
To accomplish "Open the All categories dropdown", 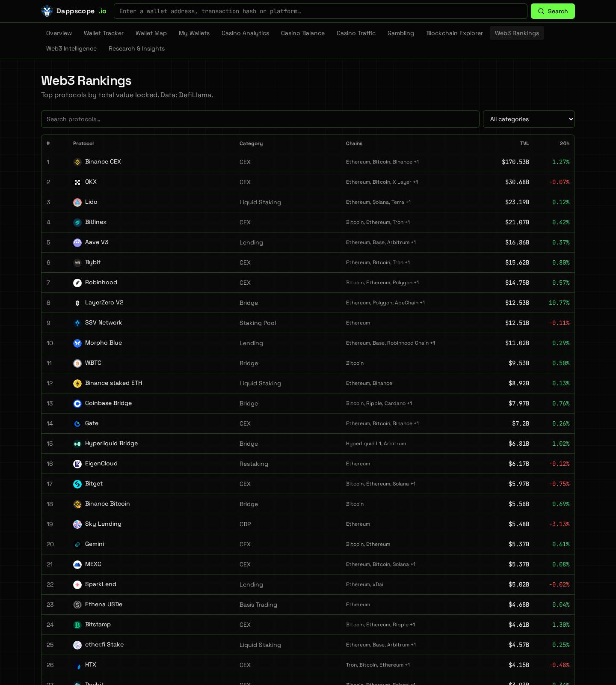I will [x=529, y=119].
